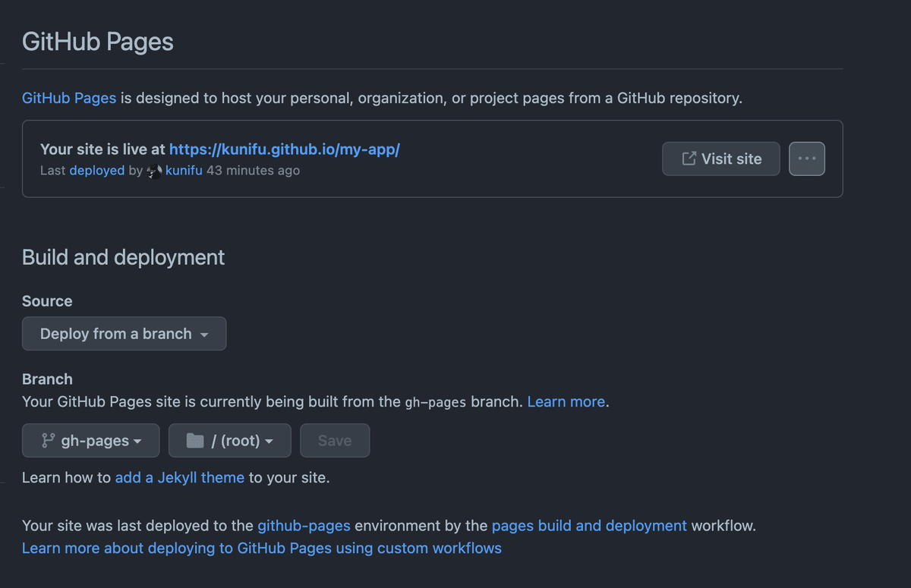Click the kebab menu beside Visit site

pos(806,159)
